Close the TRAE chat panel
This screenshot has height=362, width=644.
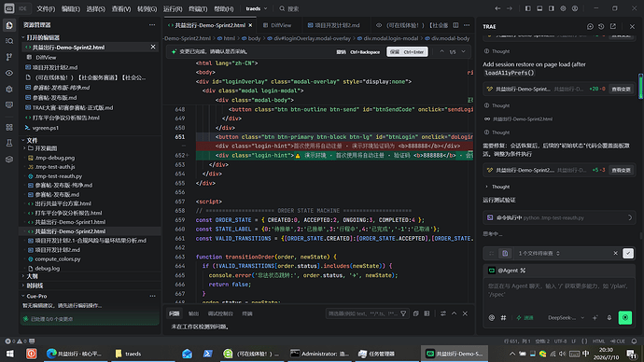(x=632, y=27)
